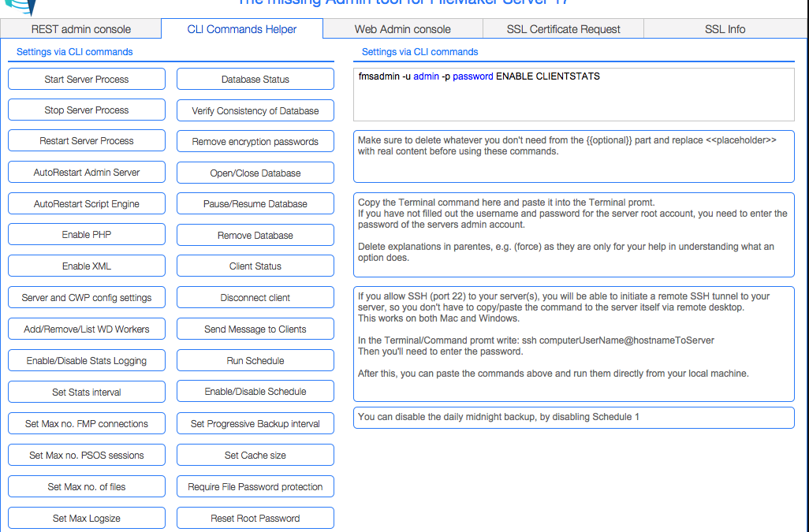The height and width of the screenshot is (532, 809).
Task: Go to the SSL Certificate Request tab
Action: [x=564, y=29]
